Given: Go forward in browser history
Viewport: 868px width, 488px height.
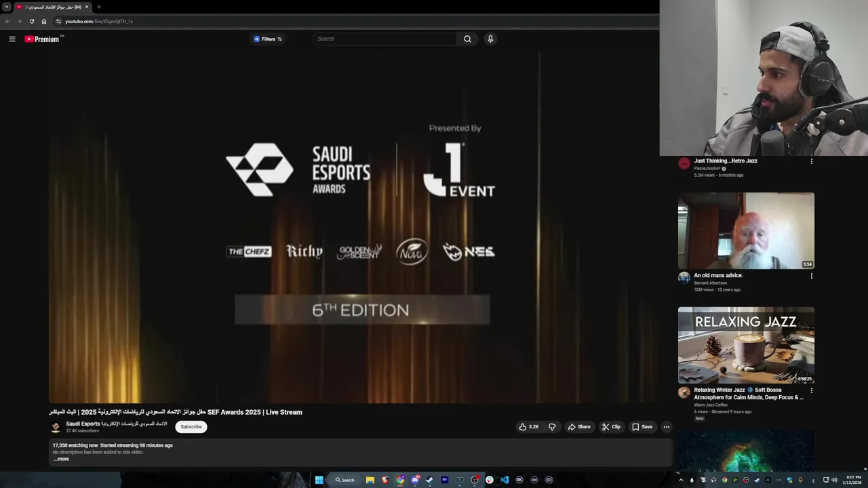Looking at the screenshot, I should tap(19, 21).
